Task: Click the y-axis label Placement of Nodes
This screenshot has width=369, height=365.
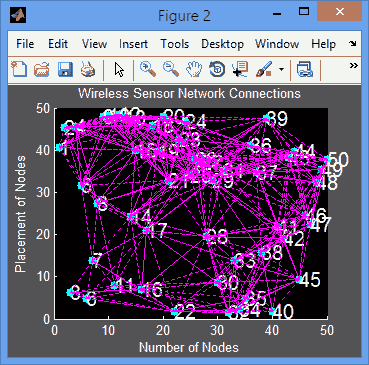Action: (21, 214)
